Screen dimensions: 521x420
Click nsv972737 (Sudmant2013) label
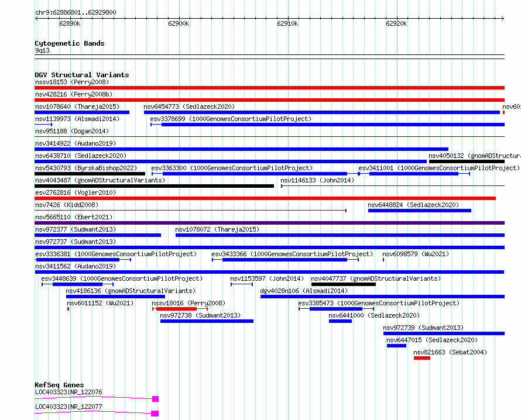point(76,242)
